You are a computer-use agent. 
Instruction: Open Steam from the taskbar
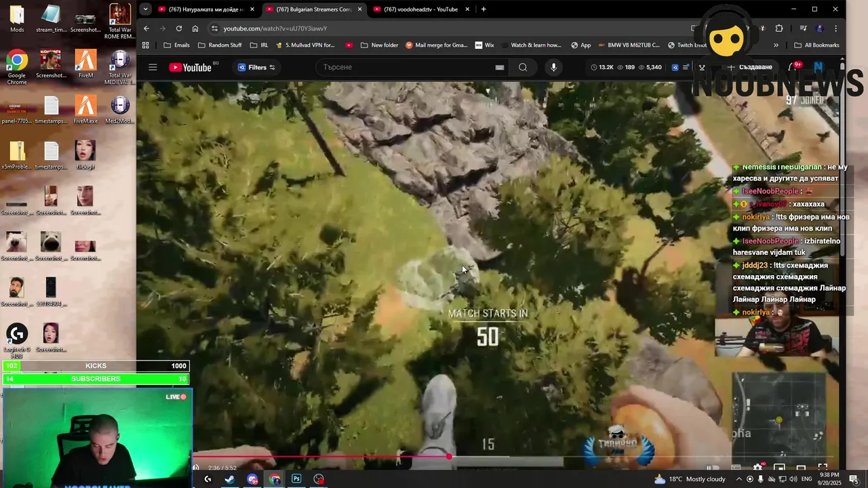point(230,479)
